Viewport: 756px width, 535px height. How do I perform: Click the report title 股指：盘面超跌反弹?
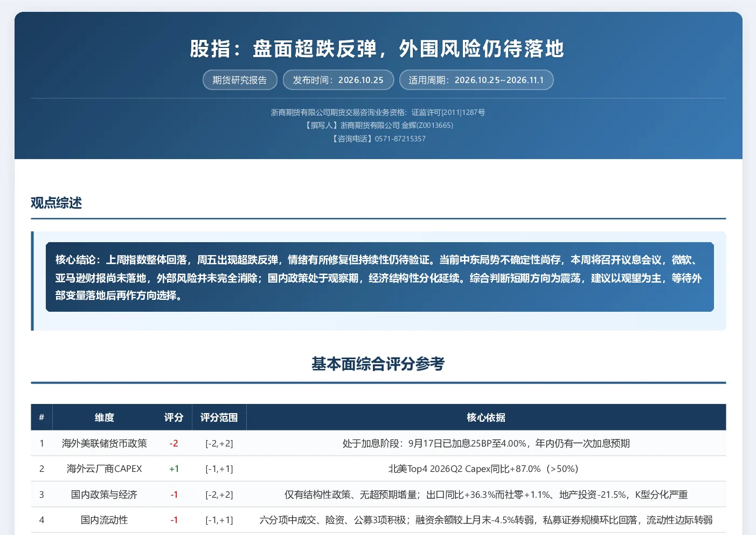pos(378,49)
